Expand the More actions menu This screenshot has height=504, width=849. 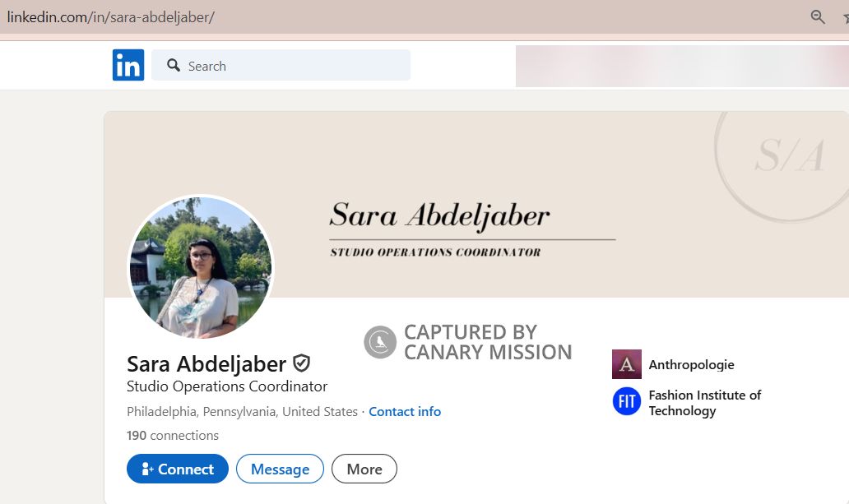point(364,469)
